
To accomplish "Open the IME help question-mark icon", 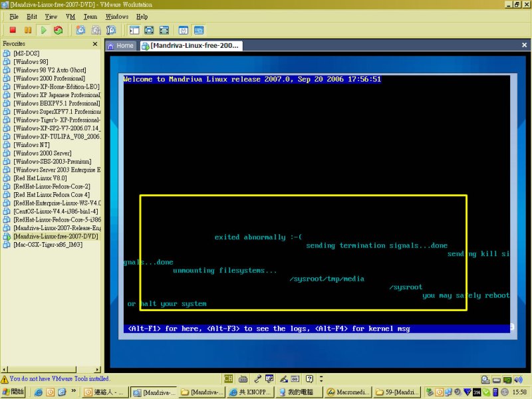I will pyautogui.click(x=309, y=378).
